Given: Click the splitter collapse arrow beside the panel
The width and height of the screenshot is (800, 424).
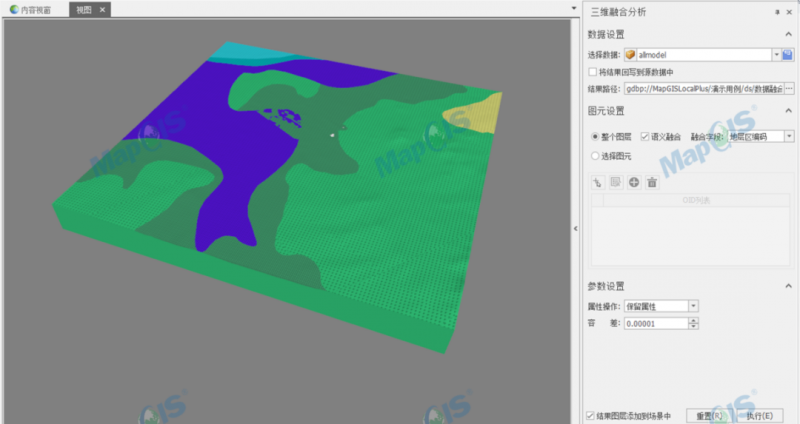Looking at the screenshot, I should tap(576, 229).
